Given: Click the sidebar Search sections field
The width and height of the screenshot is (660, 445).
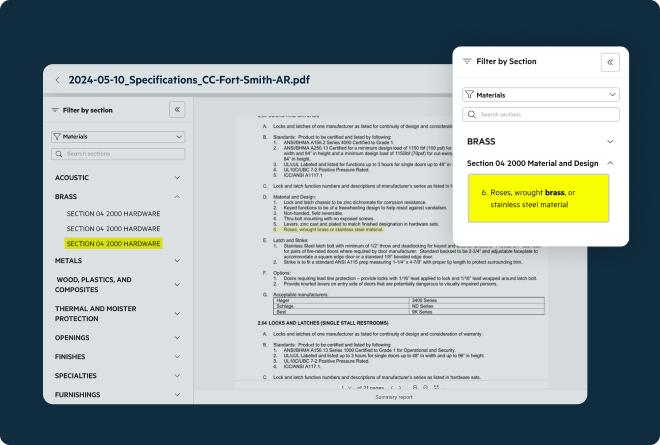Looking at the screenshot, I should 118,154.
